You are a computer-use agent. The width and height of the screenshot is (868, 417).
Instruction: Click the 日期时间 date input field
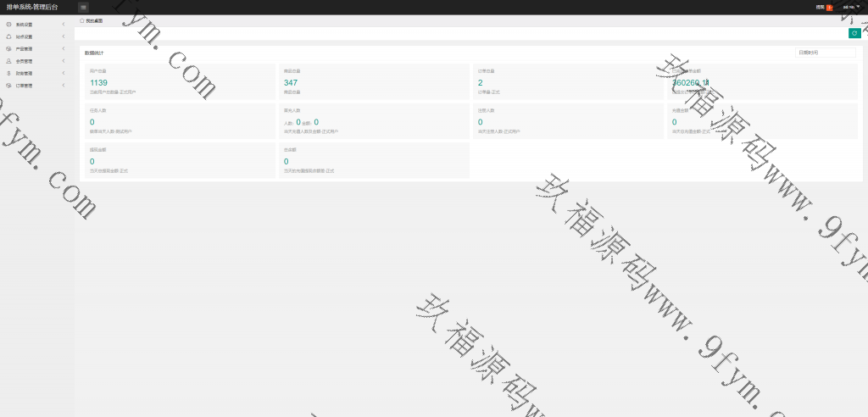[x=826, y=53]
